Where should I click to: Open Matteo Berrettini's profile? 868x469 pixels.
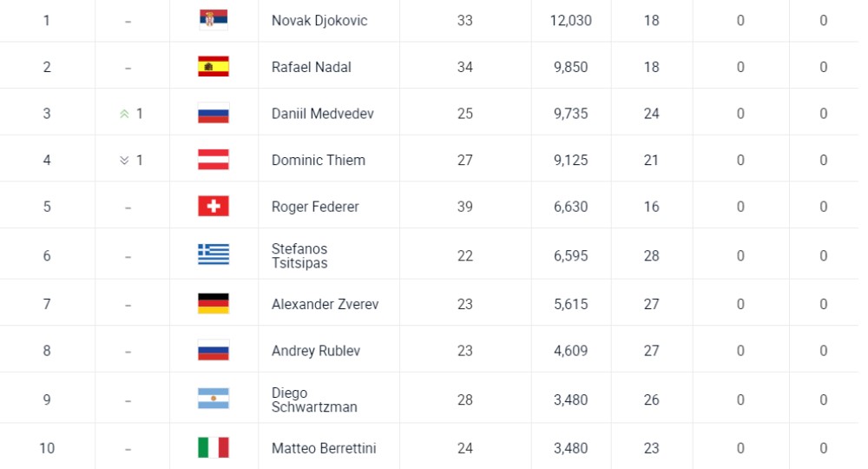click(324, 448)
